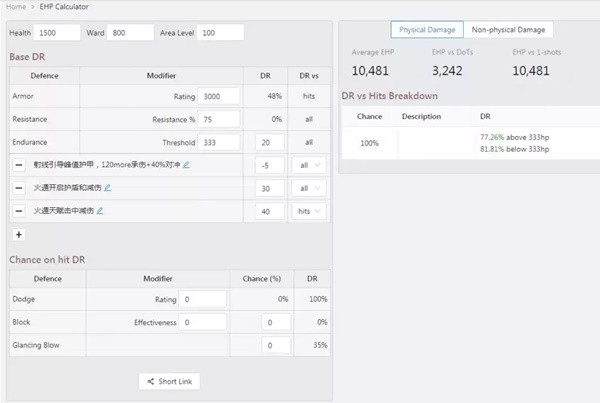Click the Area Level input field
The image size is (600, 403).
point(221,33)
